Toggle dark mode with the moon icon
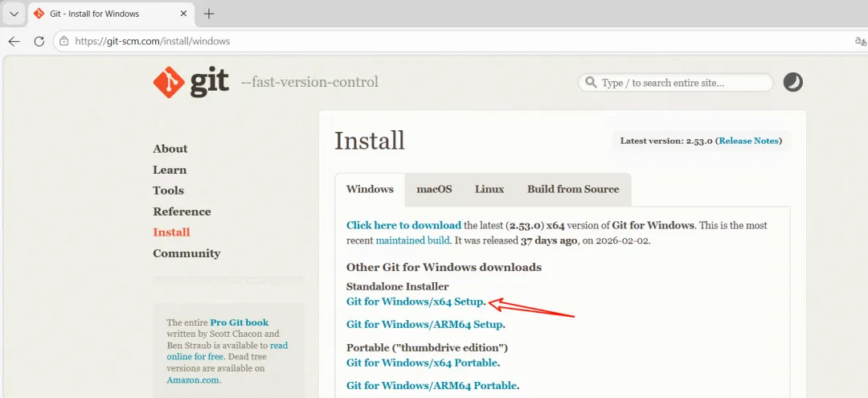Screen dimensions: 868x398 (792, 83)
